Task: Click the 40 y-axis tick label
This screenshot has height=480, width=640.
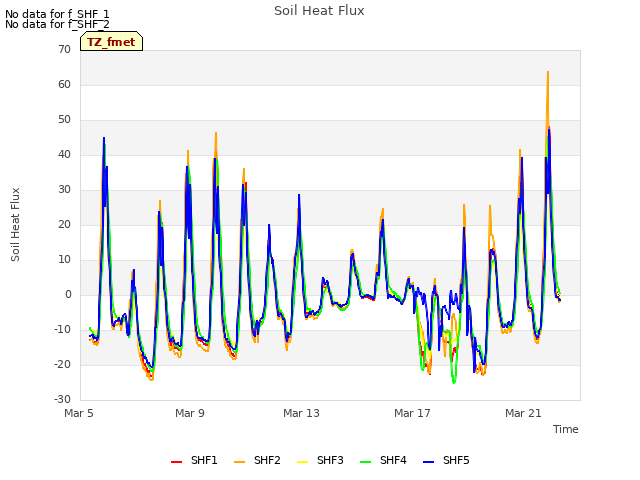Action: coord(64,154)
